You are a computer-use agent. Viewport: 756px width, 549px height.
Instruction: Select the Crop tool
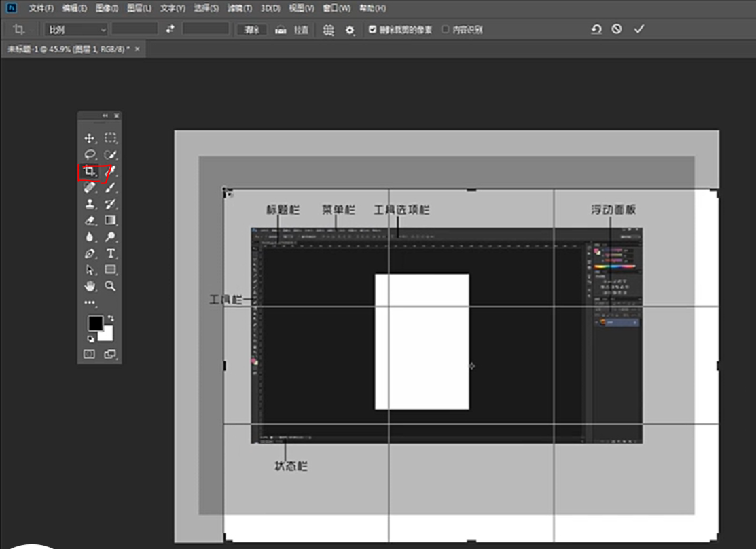89,171
